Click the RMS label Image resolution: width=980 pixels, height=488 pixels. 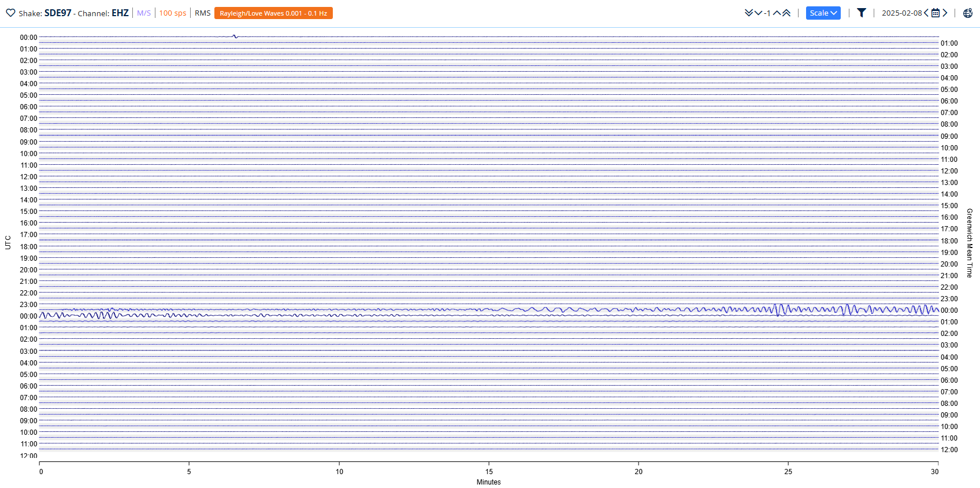coord(202,13)
